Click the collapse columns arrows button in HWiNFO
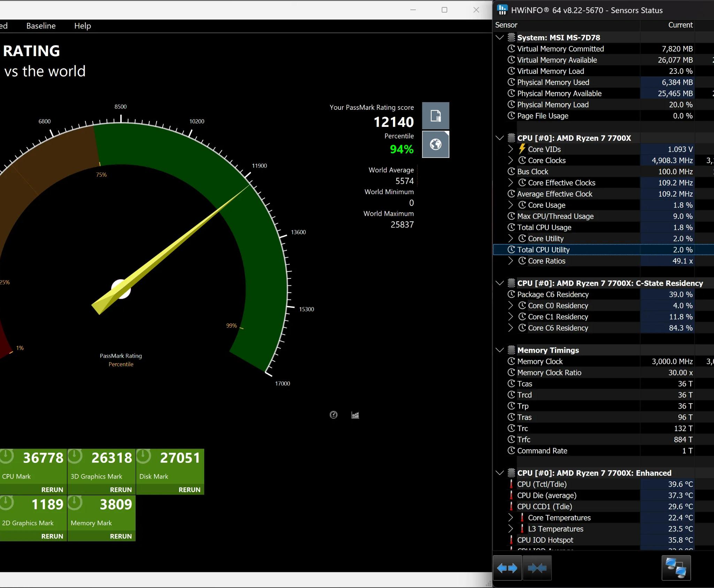Screen dimensions: 714x588 click(x=537, y=568)
